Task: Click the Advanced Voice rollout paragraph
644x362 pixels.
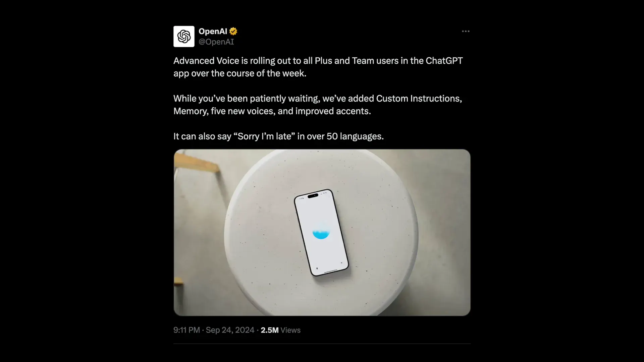Action: 318,67
